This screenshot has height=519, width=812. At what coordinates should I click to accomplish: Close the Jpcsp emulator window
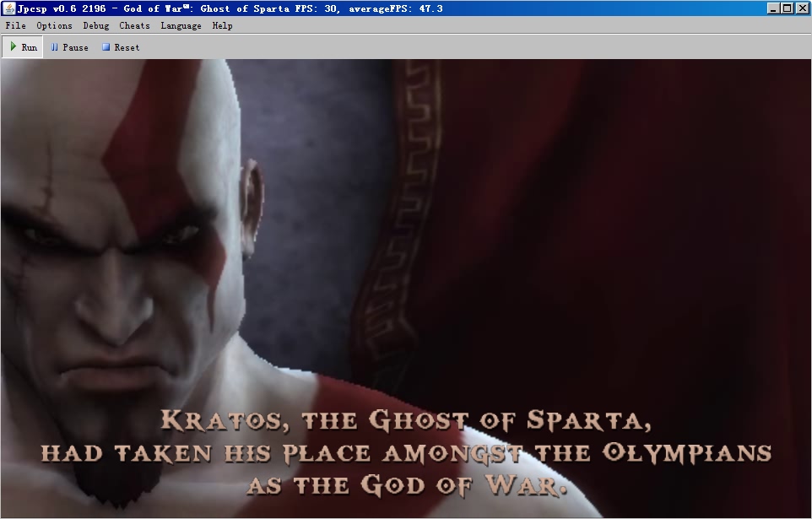[802, 8]
